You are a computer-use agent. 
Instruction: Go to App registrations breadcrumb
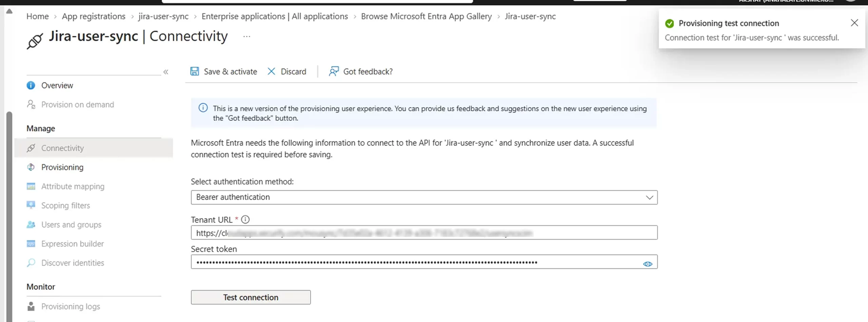94,16
